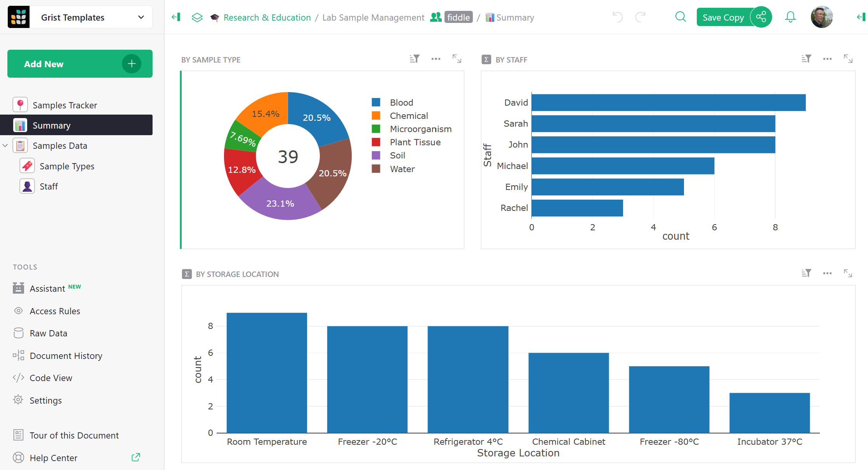Image resolution: width=868 pixels, height=470 pixels.
Task: Open the Samples Tracker page
Action: 64,105
